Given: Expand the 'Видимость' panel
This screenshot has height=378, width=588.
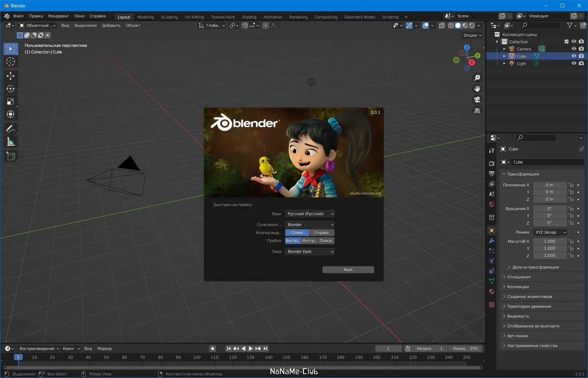Looking at the screenshot, I should (x=518, y=316).
